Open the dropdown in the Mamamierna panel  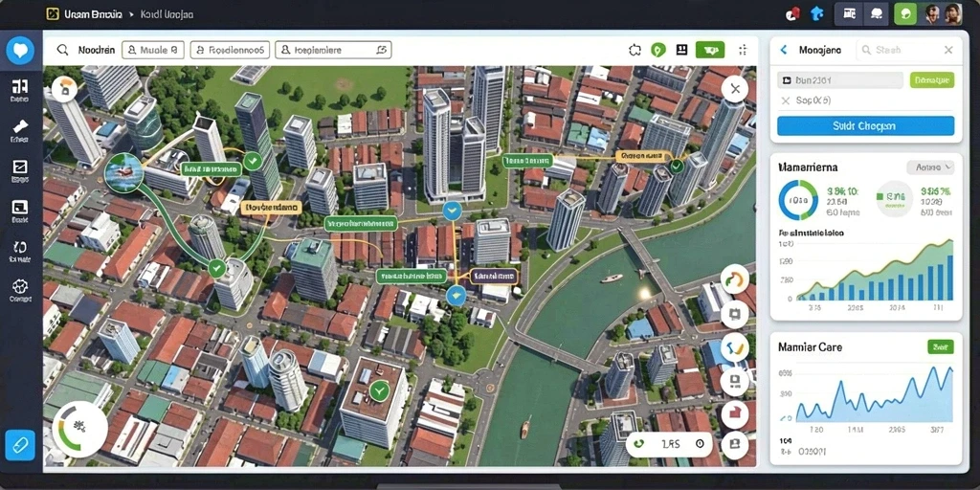coord(930,167)
